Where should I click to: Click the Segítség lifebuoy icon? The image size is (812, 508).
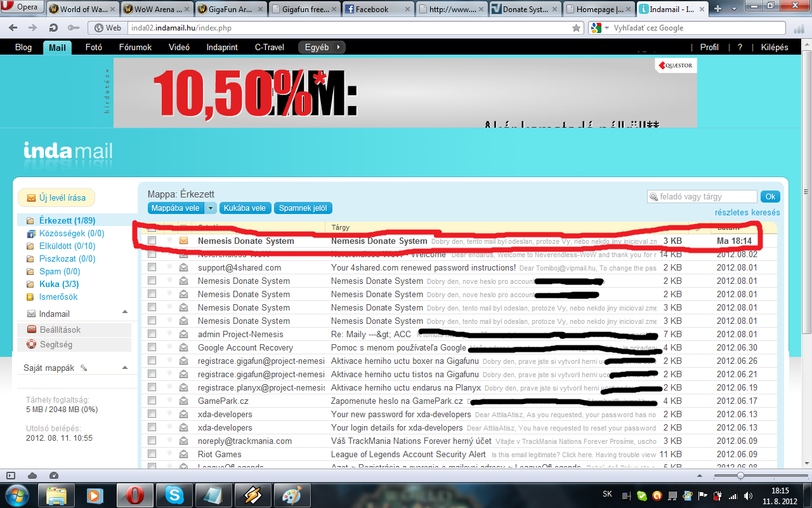[x=32, y=344]
